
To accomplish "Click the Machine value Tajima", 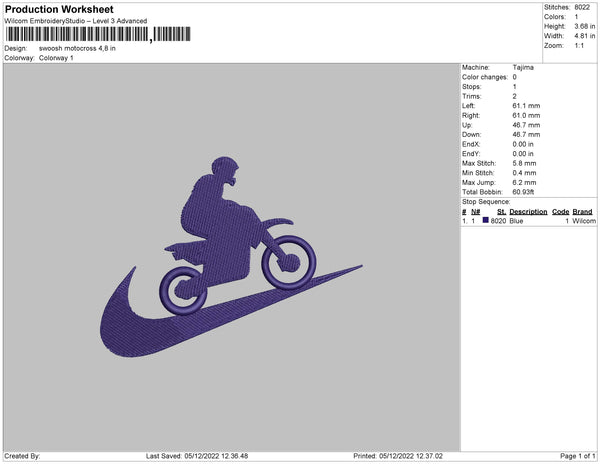I will point(523,67).
